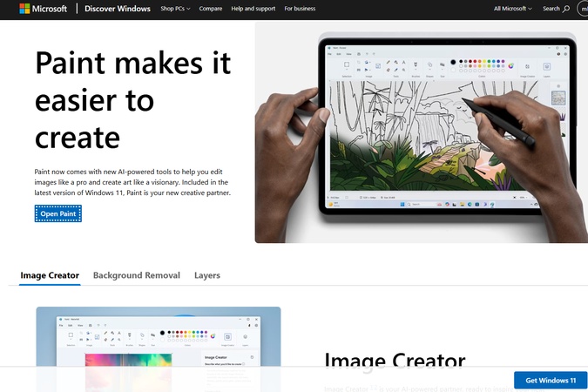This screenshot has height=392, width=588.
Task: Click the Microsoft logo in the header
Action: [x=44, y=8]
